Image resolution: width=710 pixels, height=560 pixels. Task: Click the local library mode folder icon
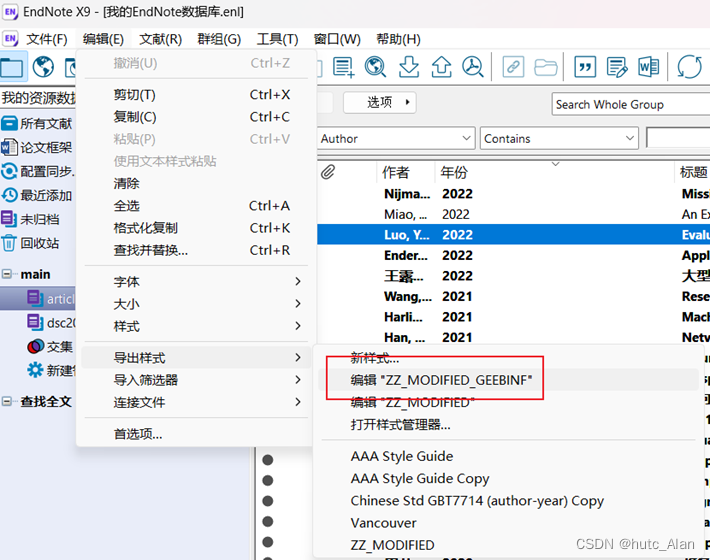tap(12, 67)
